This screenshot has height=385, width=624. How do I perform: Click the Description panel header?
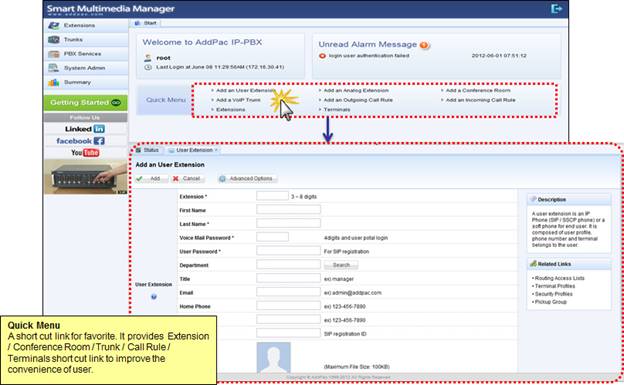[569, 199]
